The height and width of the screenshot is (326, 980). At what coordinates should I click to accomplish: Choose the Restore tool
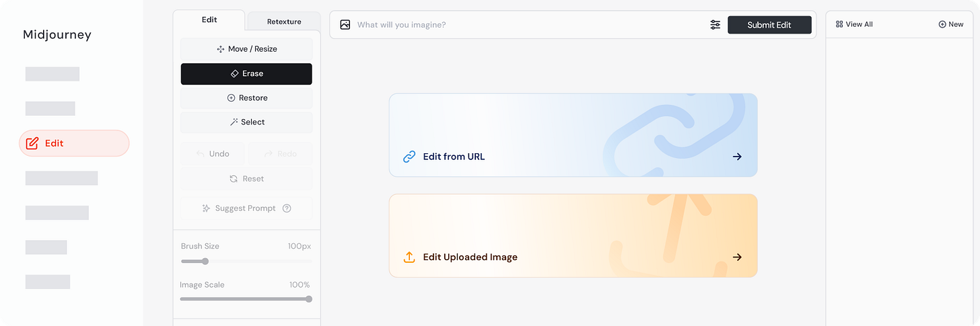(246, 97)
